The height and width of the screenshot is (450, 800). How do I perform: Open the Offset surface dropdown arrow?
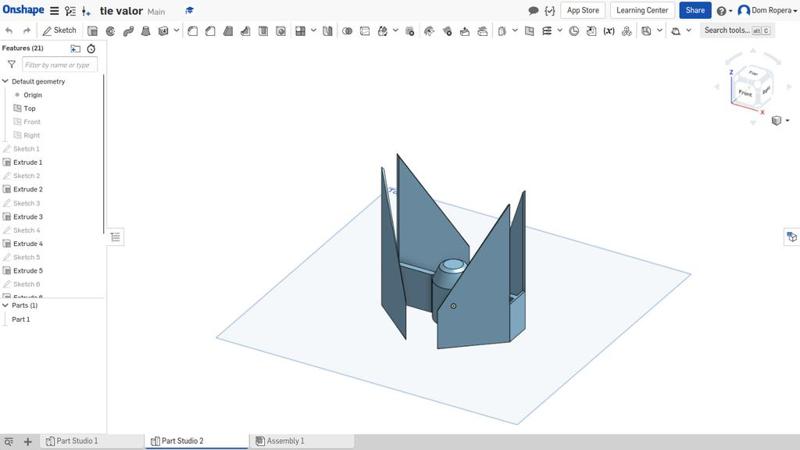(515, 31)
